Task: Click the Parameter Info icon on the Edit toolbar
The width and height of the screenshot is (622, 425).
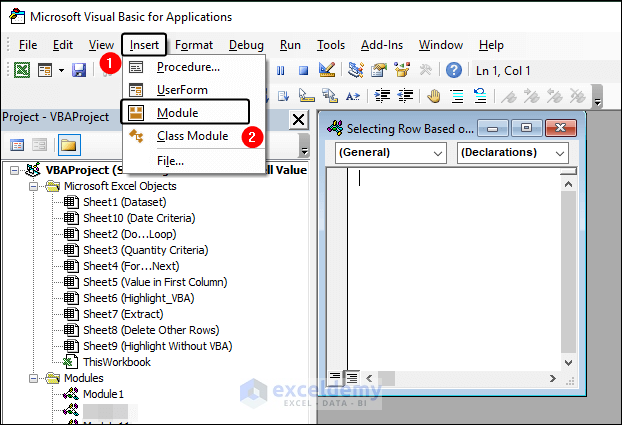Action: (x=330, y=96)
